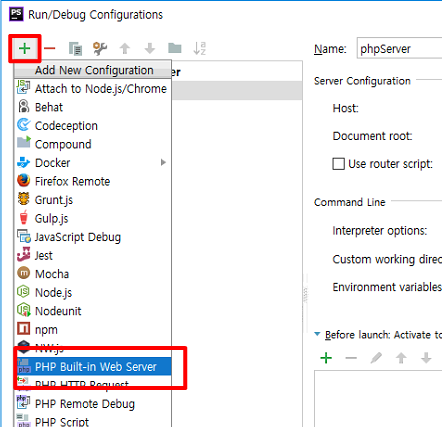Choose Node.js configuration type

(93, 292)
